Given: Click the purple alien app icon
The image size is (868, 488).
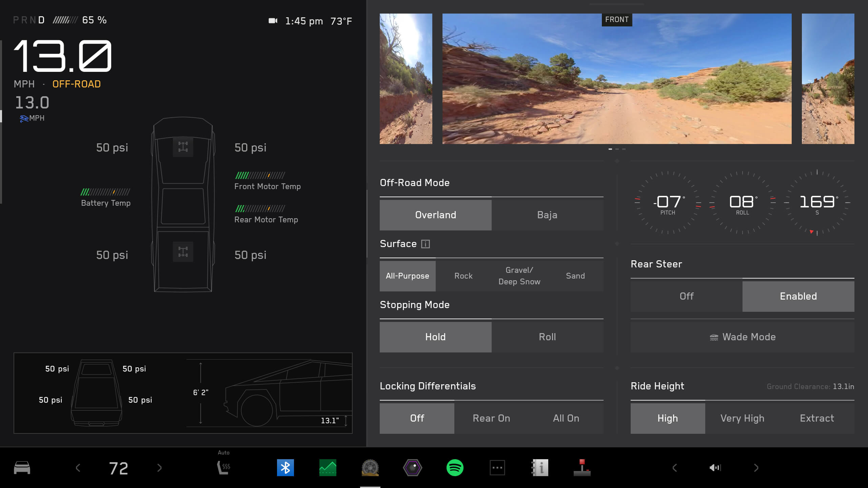Looking at the screenshot, I should pyautogui.click(x=413, y=467).
